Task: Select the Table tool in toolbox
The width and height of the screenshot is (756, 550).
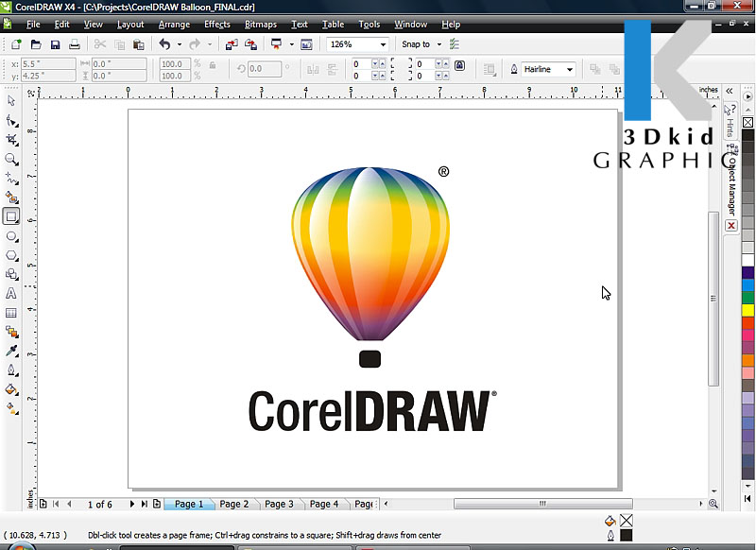Action: point(11,313)
